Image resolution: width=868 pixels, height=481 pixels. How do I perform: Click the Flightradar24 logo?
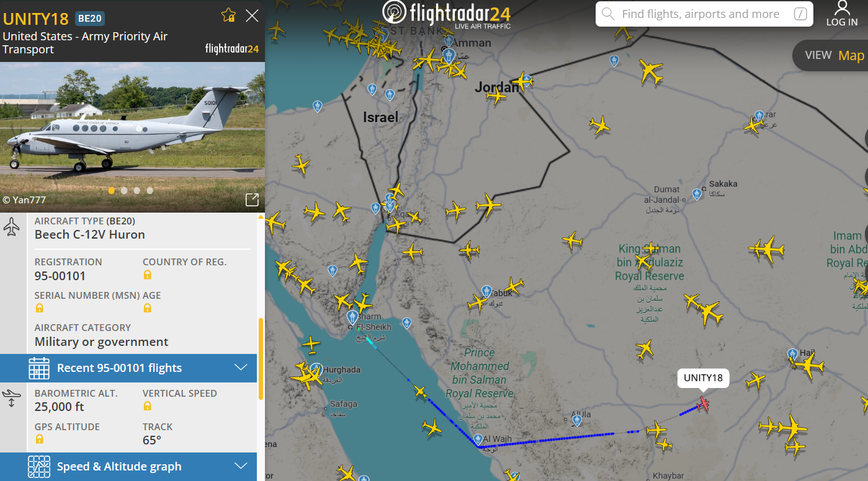447,14
